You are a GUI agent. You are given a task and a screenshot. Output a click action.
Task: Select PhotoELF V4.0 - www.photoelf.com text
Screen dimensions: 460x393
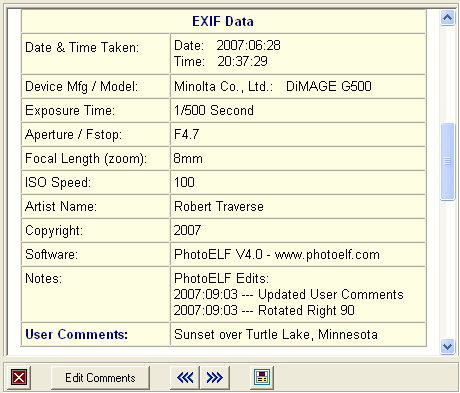tap(277, 255)
